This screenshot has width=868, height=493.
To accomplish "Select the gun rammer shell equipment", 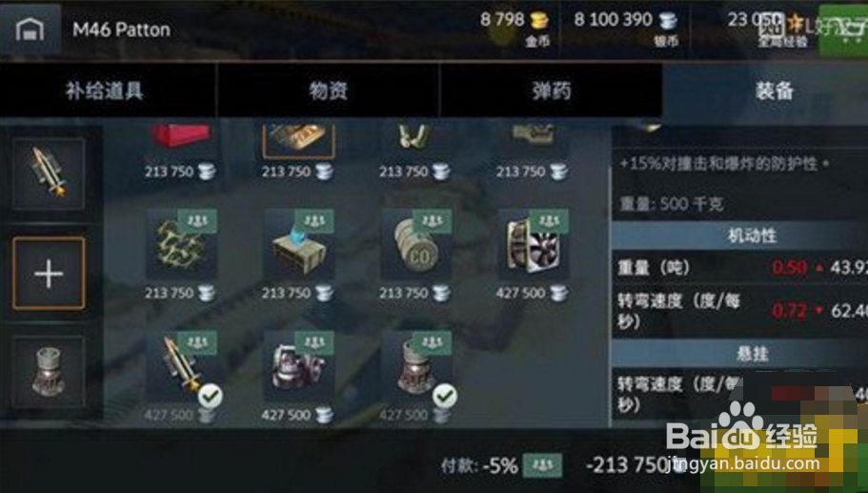I will [x=182, y=366].
